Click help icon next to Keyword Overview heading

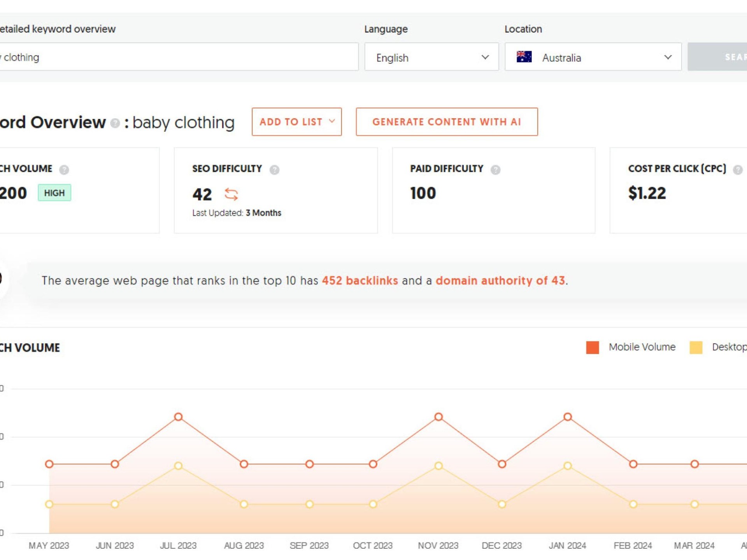tap(115, 123)
